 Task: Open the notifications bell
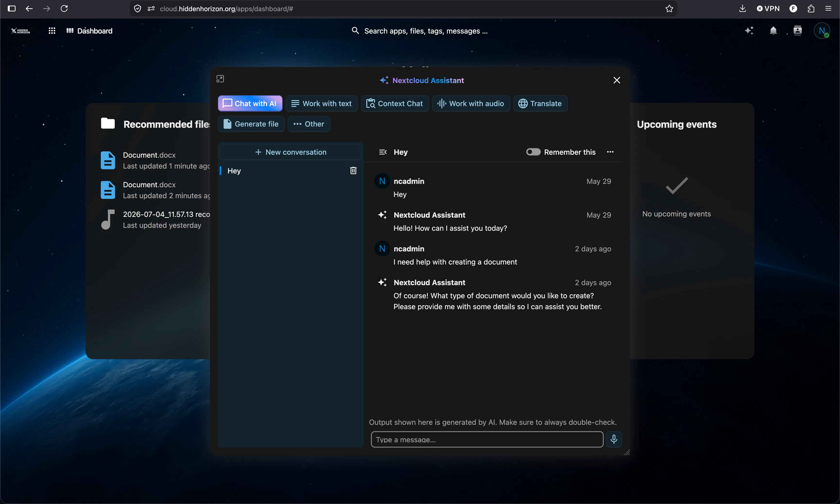point(773,31)
